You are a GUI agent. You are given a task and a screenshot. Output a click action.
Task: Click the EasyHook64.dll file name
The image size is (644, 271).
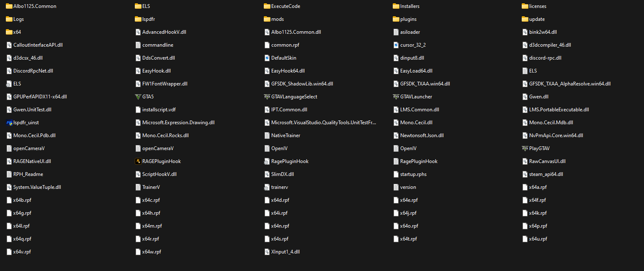click(x=288, y=71)
